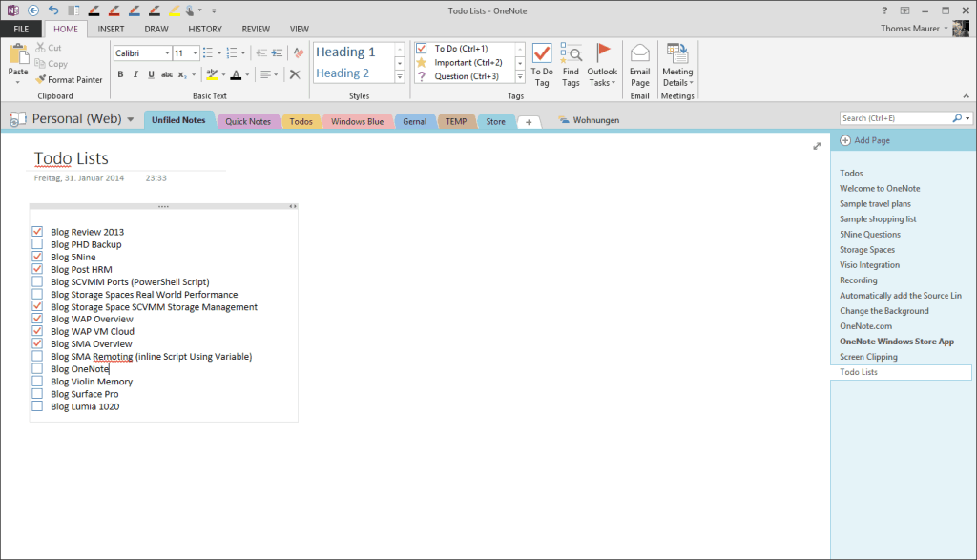Image resolution: width=977 pixels, height=560 pixels.
Task: Decrease indent of paragraph
Action: (261, 53)
